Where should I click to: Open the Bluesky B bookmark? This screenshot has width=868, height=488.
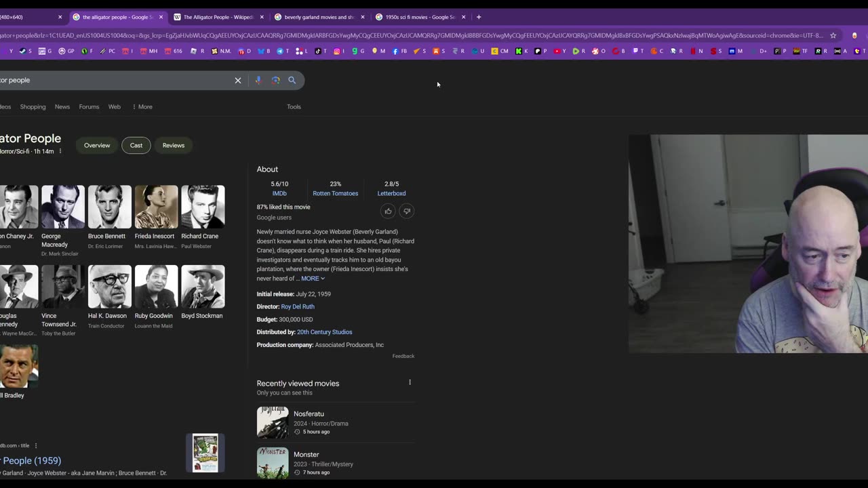coord(264,51)
